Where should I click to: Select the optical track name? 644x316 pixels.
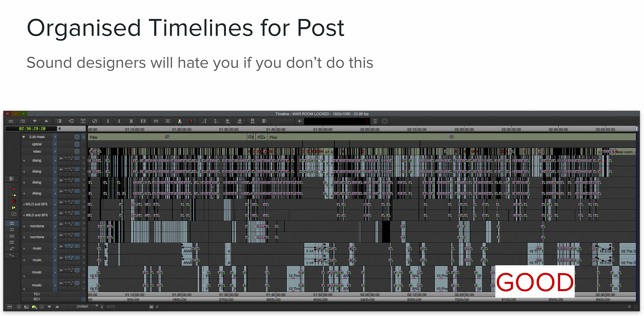pyautogui.click(x=37, y=144)
